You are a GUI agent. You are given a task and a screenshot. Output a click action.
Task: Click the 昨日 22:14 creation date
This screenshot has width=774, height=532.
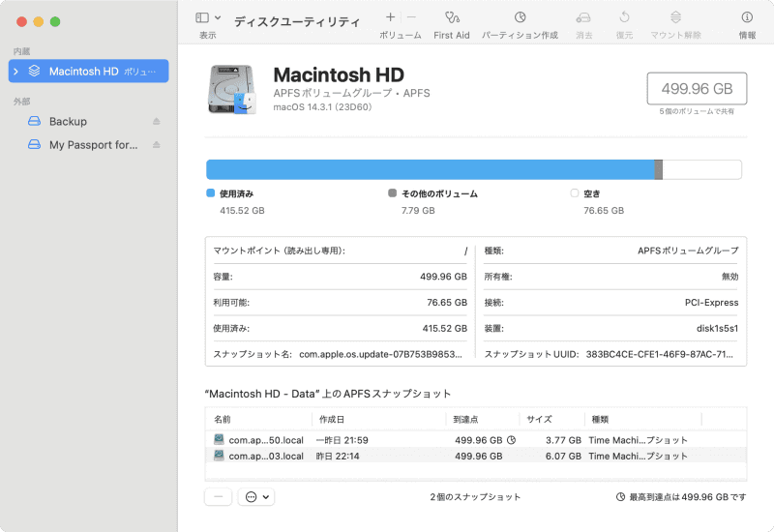pos(338,456)
